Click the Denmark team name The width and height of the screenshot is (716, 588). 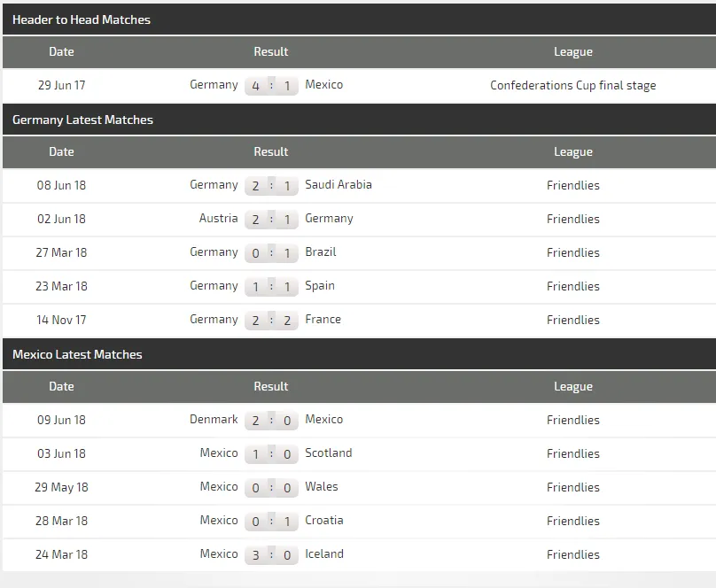214,420
